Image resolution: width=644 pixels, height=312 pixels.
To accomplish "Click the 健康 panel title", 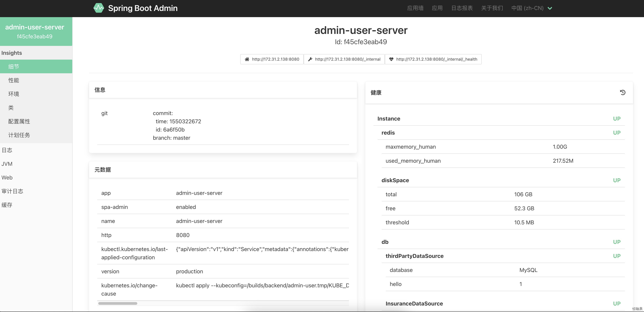I will click(x=376, y=93).
